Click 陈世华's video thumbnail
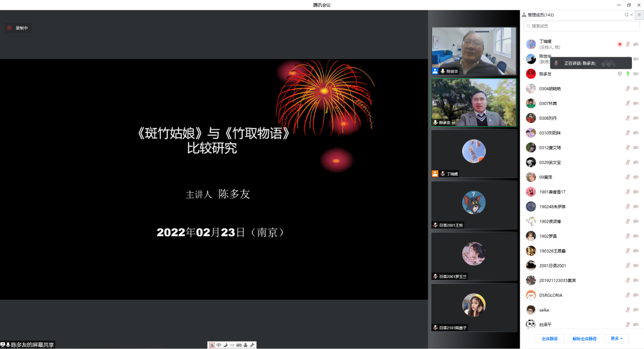 click(473, 51)
